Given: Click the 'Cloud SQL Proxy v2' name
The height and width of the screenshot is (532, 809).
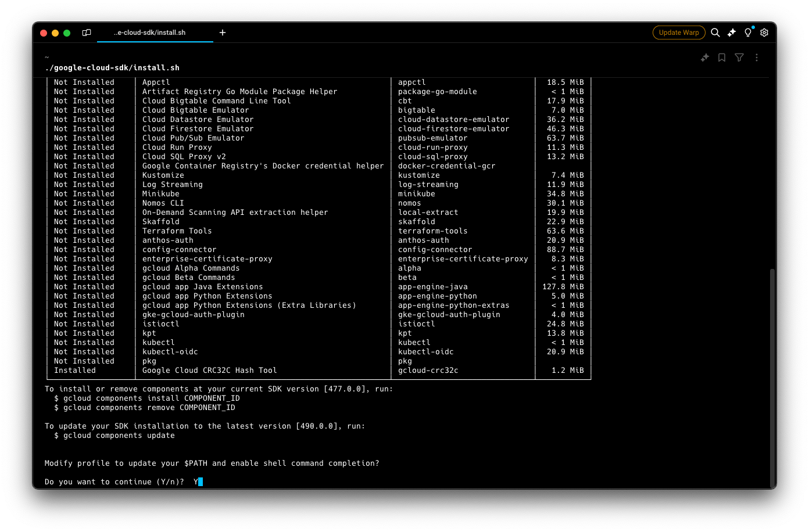Looking at the screenshot, I should (x=184, y=157).
